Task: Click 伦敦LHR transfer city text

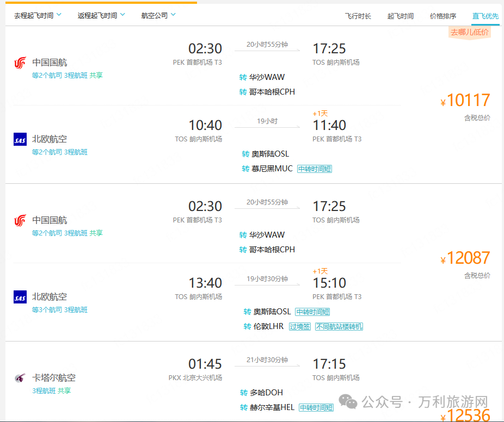Action: 268,326
